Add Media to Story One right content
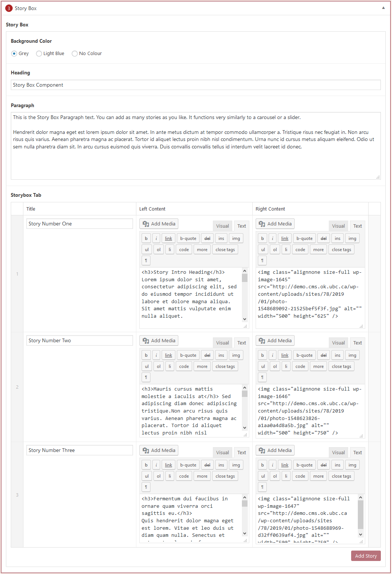 point(275,224)
